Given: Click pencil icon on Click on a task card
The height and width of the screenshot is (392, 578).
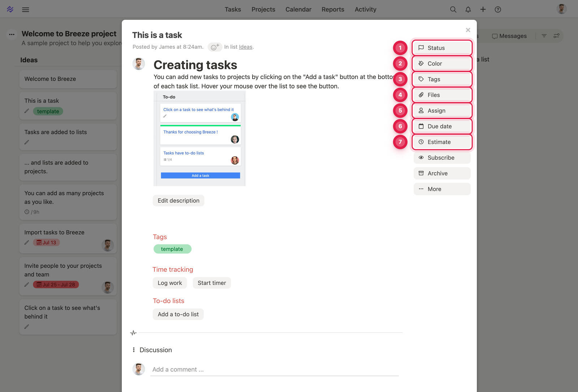Looking at the screenshot, I should click(27, 327).
